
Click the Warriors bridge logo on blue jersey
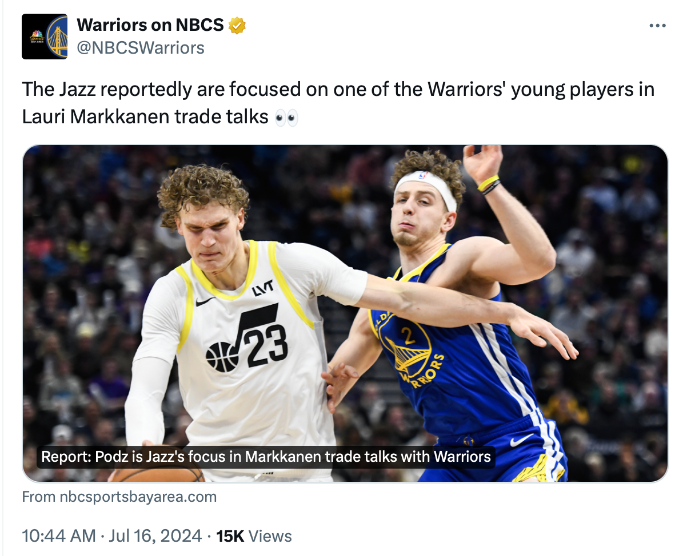click(x=412, y=348)
